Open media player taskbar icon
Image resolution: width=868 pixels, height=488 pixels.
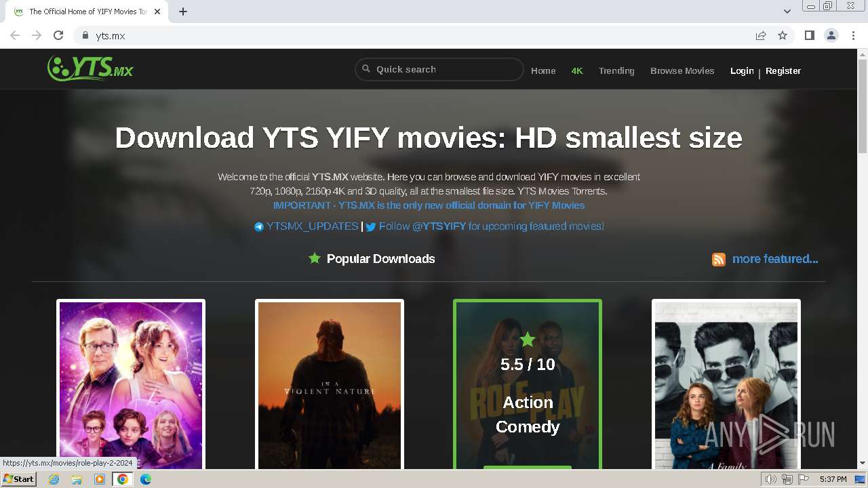[100, 479]
